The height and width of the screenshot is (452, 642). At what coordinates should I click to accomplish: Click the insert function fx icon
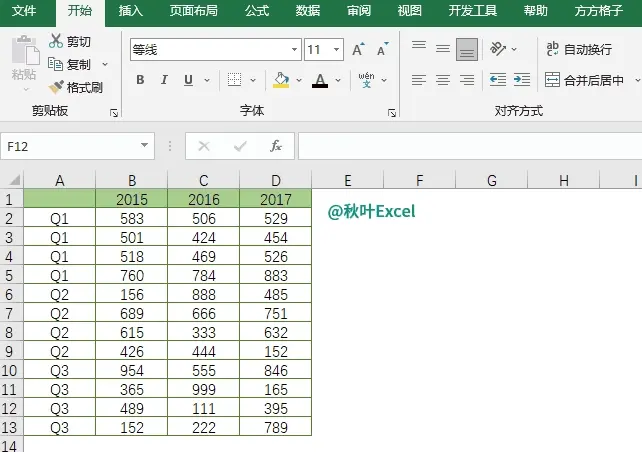[x=276, y=146]
